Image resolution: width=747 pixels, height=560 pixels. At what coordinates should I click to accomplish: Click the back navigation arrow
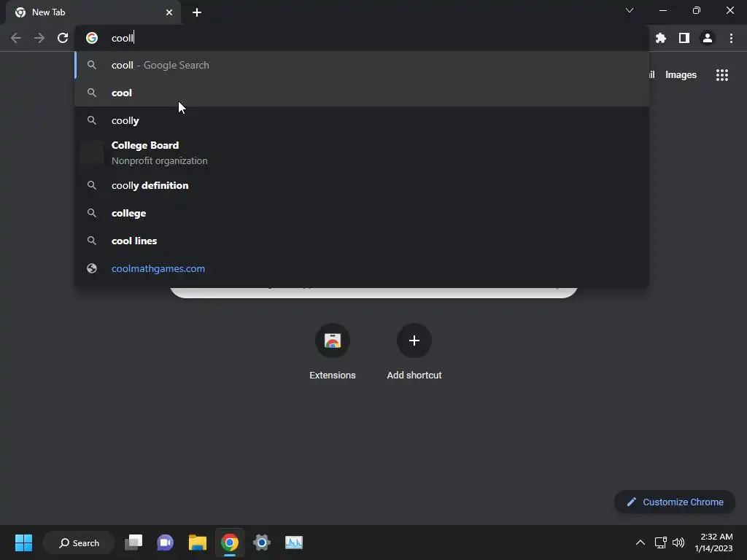pyautogui.click(x=16, y=38)
